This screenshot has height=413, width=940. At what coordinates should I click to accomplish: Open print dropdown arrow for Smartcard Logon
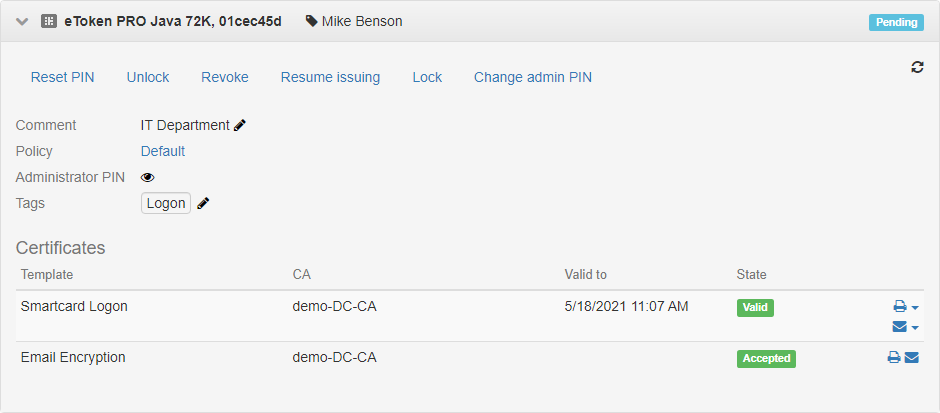[915, 308]
